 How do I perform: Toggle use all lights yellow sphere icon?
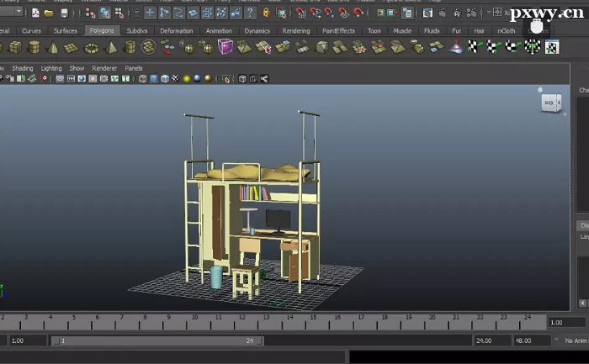coord(186,78)
